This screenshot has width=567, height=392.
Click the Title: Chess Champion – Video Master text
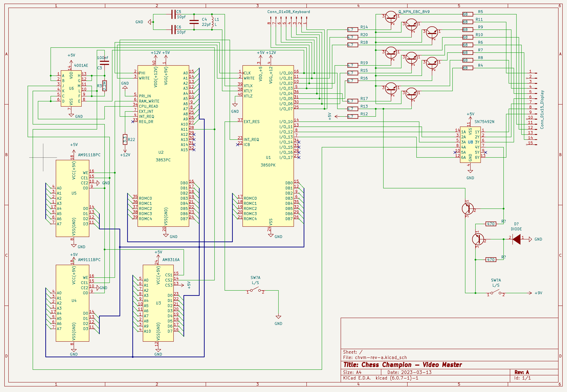coord(402,365)
